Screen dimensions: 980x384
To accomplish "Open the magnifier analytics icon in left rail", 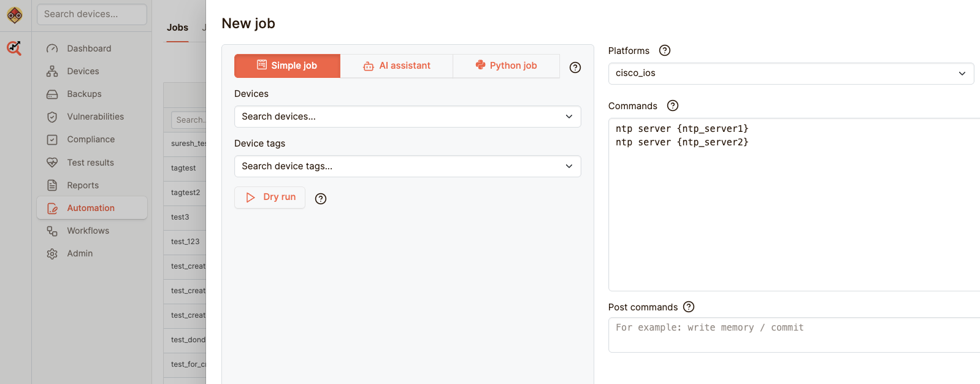I will coord(14,48).
